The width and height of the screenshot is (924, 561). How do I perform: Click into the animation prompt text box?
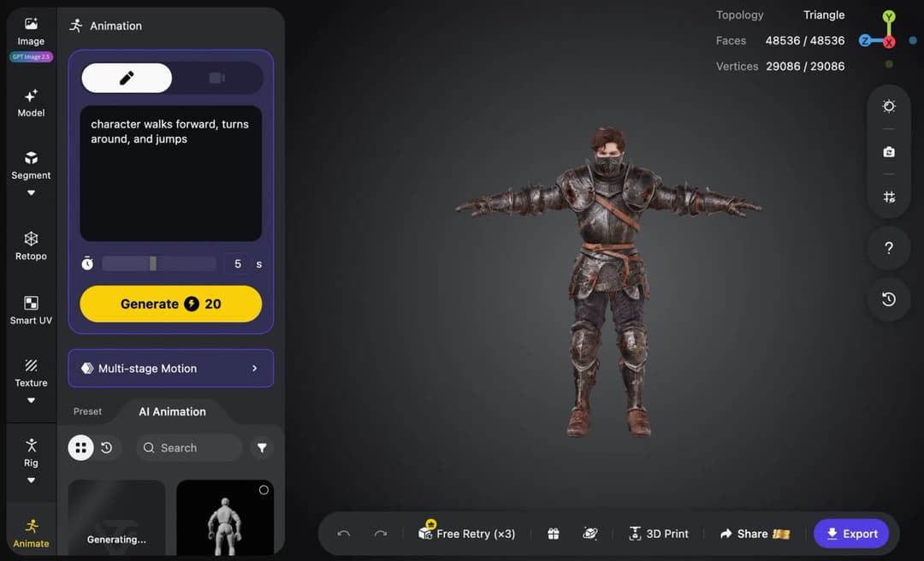point(171,174)
